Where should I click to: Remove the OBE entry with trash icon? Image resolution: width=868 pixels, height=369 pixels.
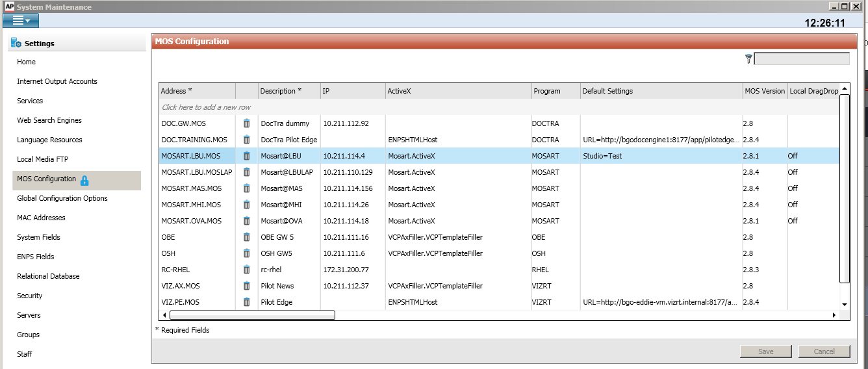246,237
